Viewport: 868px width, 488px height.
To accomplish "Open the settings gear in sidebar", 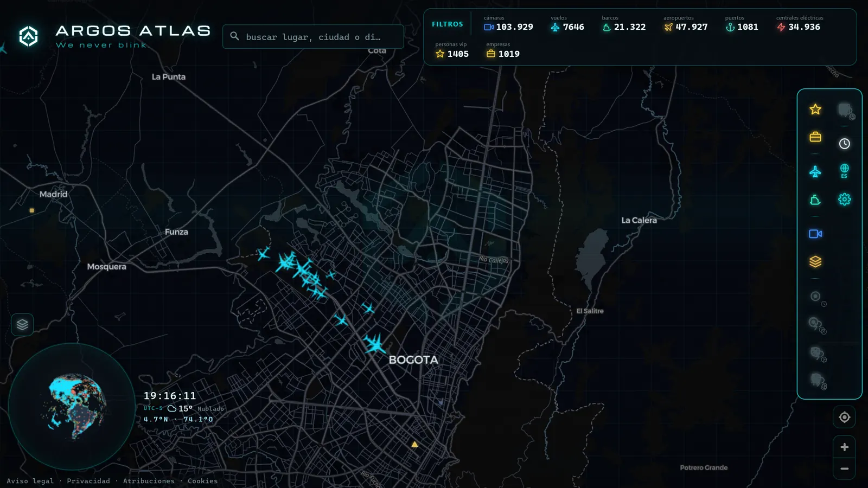I will pos(845,200).
